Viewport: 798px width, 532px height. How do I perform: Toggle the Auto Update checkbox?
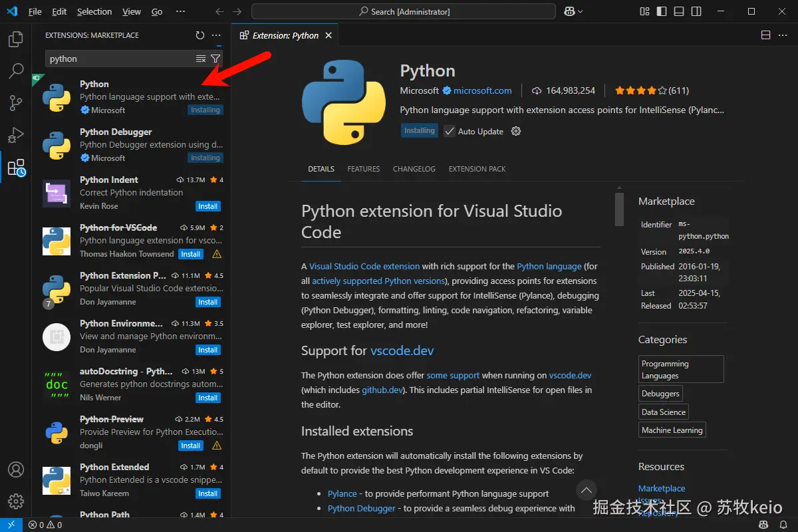pos(450,131)
